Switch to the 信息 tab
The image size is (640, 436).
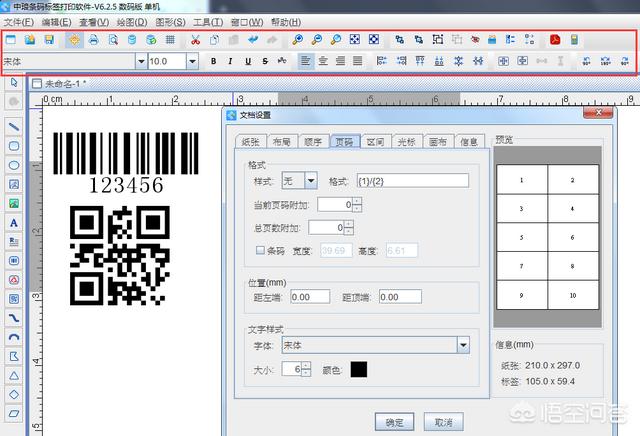tap(469, 142)
